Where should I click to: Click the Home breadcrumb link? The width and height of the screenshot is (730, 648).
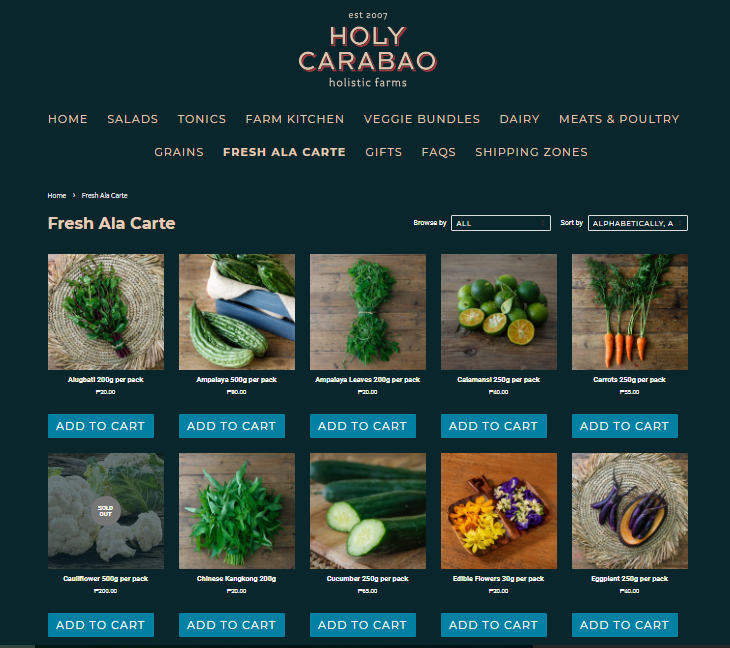pyautogui.click(x=57, y=196)
